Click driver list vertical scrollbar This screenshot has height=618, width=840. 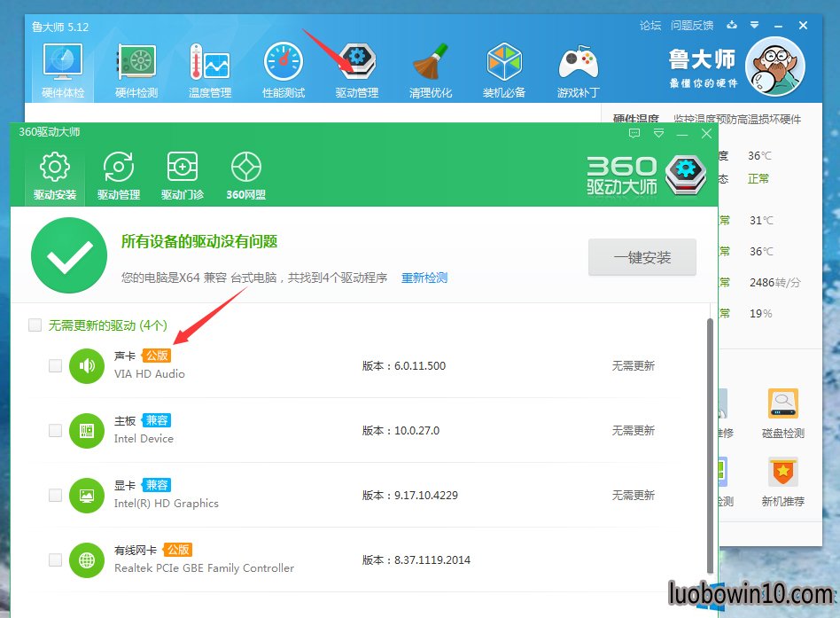click(710, 446)
